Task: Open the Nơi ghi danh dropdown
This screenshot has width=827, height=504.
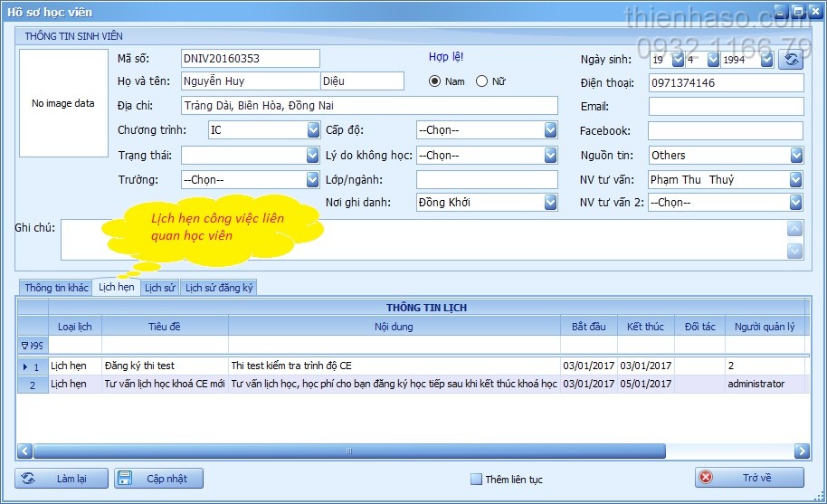Action: point(550,203)
